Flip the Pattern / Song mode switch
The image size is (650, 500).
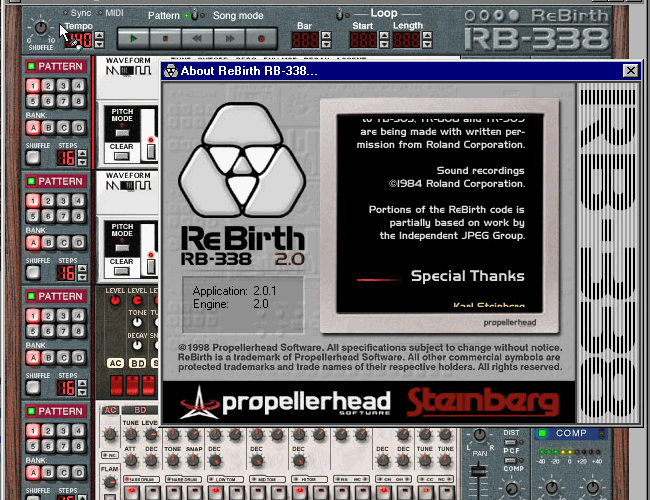tap(194, 15)
